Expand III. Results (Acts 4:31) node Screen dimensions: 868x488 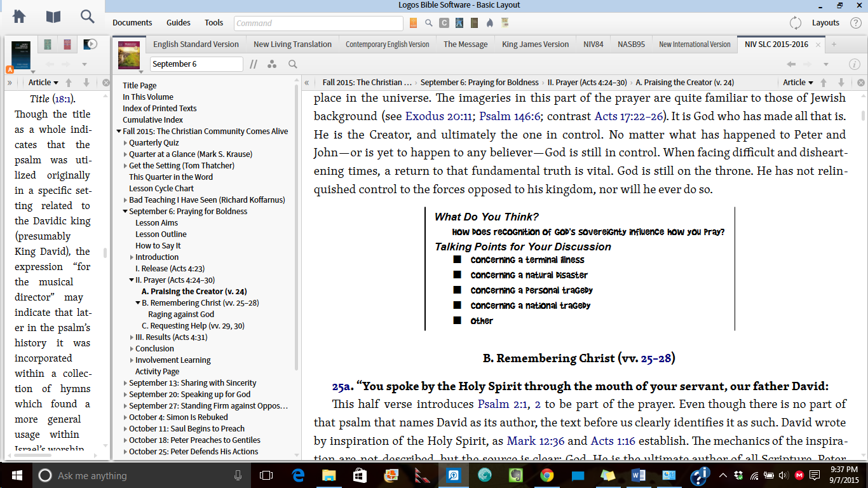tap(132, 337)
